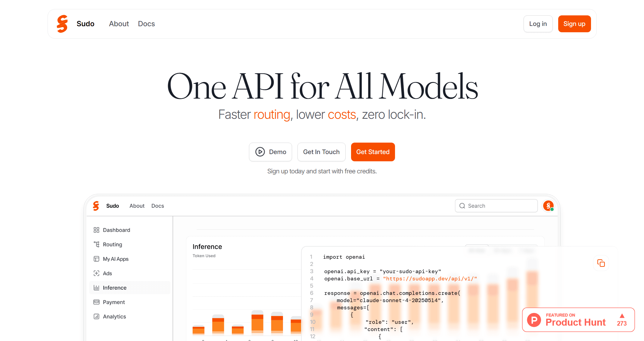The image size is (644, 341).
Task: Click the Analytics icon in sidebar
Action: 96,317
